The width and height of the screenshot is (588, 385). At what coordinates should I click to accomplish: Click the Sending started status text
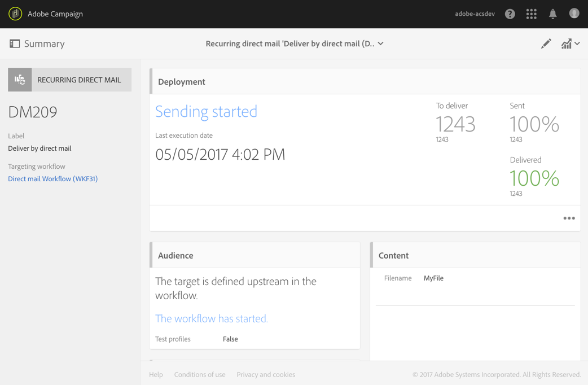pos(206,112)
